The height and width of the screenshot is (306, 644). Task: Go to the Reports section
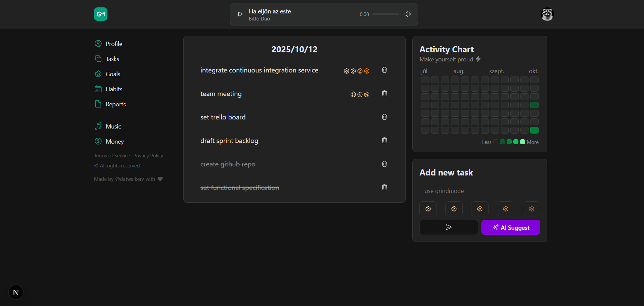[116, 104]
